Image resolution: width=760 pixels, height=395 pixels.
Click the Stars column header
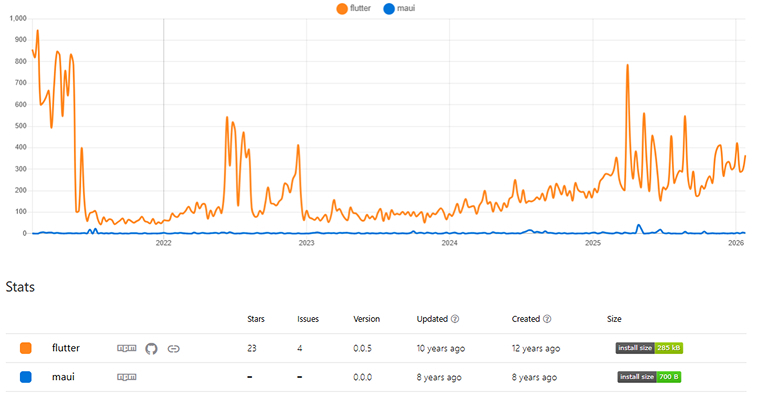256,319
